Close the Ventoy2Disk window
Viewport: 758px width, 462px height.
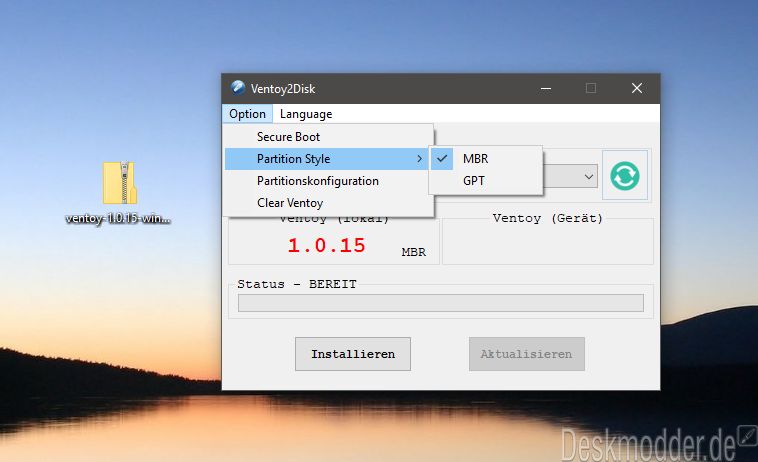[x=637, y=88]
